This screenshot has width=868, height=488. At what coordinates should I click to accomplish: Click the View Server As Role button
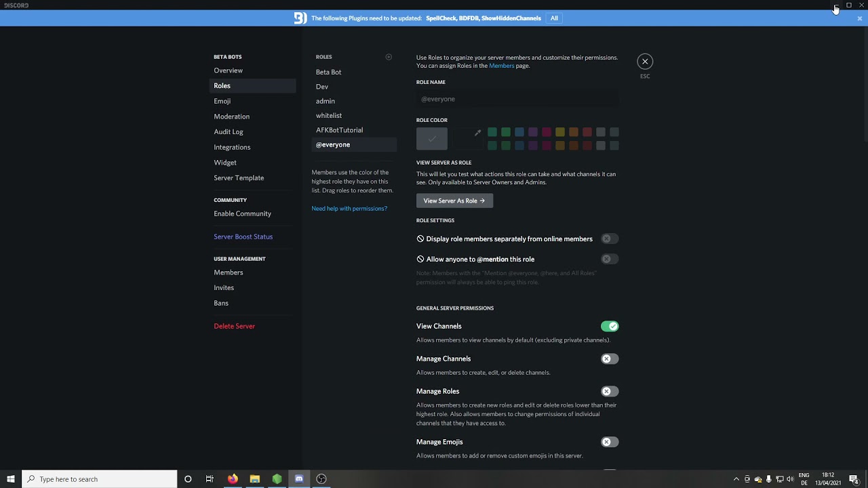coord(454,201)
